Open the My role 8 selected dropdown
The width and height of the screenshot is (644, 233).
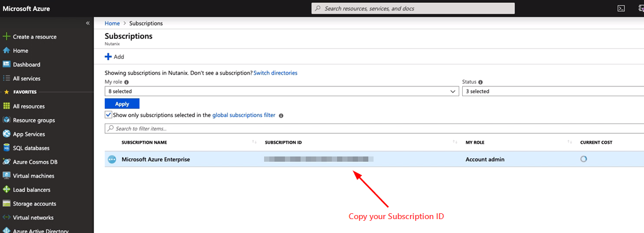tap(281, 91)
